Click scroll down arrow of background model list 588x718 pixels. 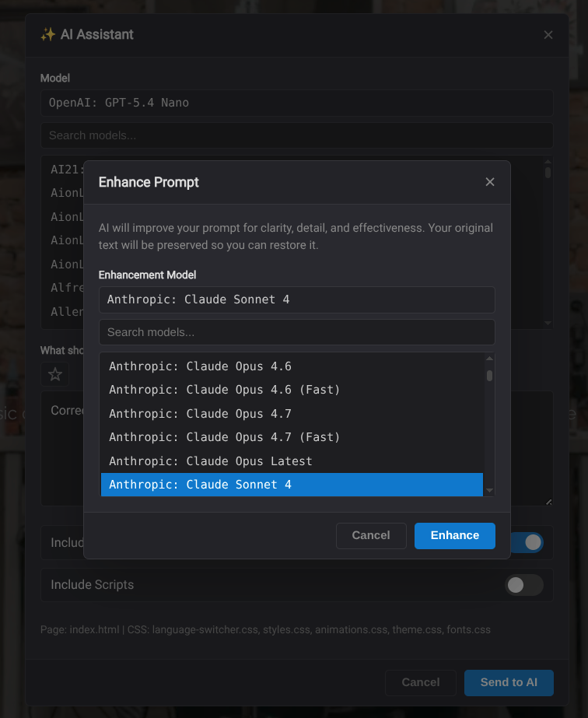(548, 323)
